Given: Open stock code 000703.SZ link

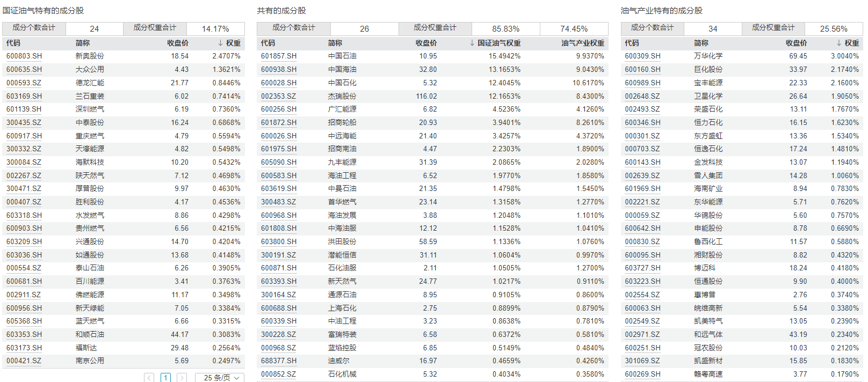Looking at the screenshot, I should [643, 149].
